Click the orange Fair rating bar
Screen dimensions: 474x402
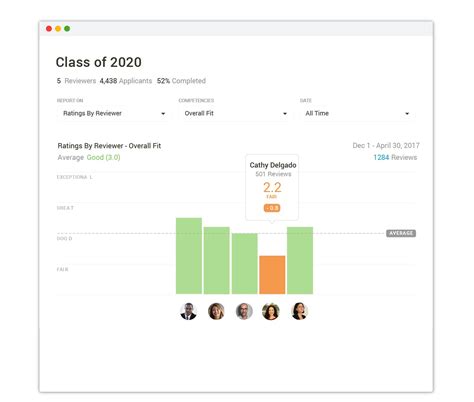click(272, 275)
